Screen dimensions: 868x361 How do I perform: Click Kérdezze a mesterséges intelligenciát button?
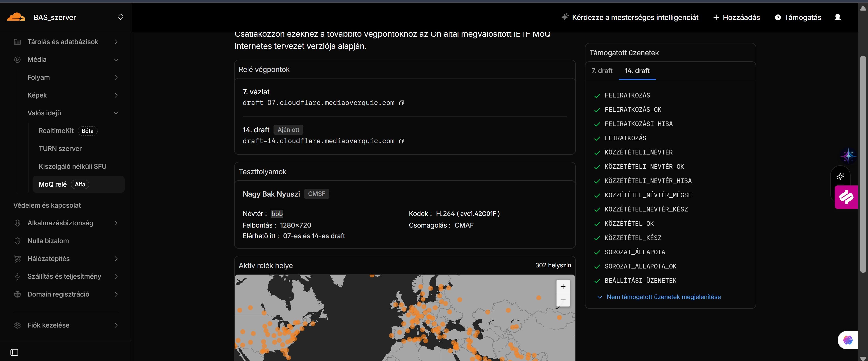click(x=630, y=17)
